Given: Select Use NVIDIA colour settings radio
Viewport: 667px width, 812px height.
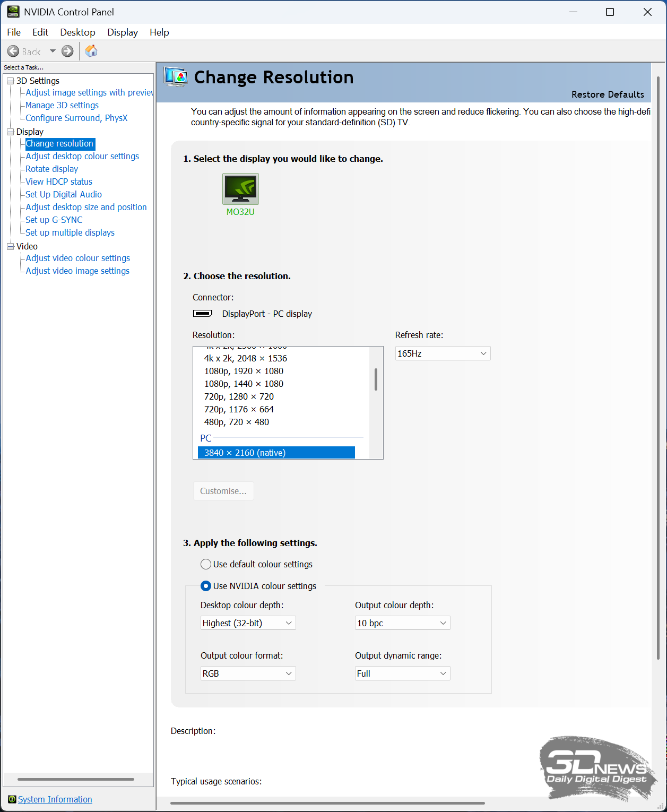Looking at the screenshot, I should click(x=206, y=586).
